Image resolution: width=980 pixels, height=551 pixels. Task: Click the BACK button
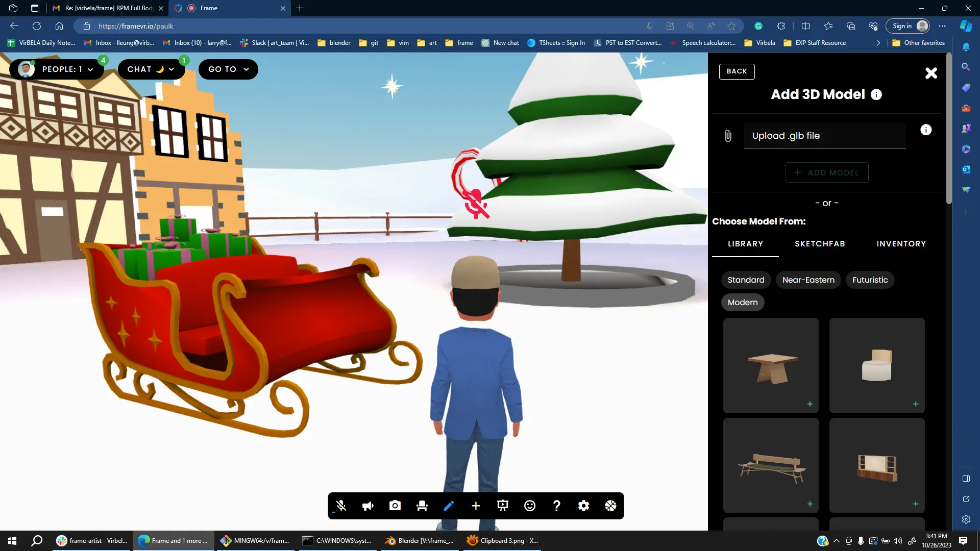click(x=737, y=71)
